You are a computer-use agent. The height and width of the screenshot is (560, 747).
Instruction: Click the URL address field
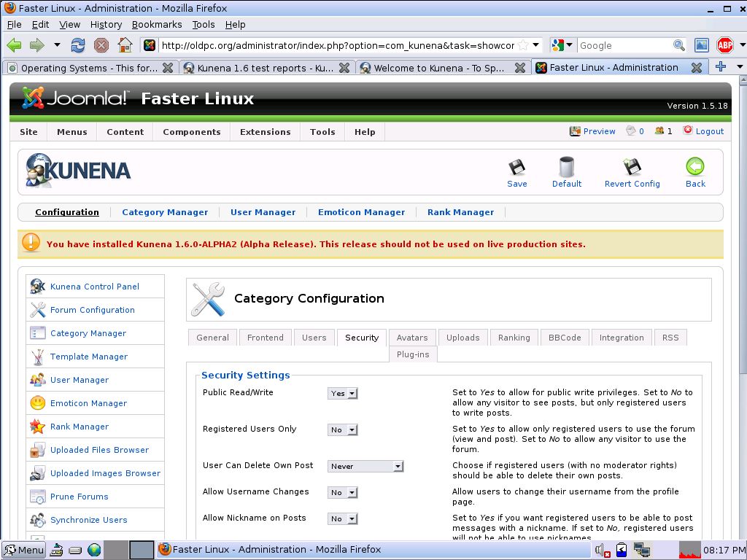pos(337,45)
